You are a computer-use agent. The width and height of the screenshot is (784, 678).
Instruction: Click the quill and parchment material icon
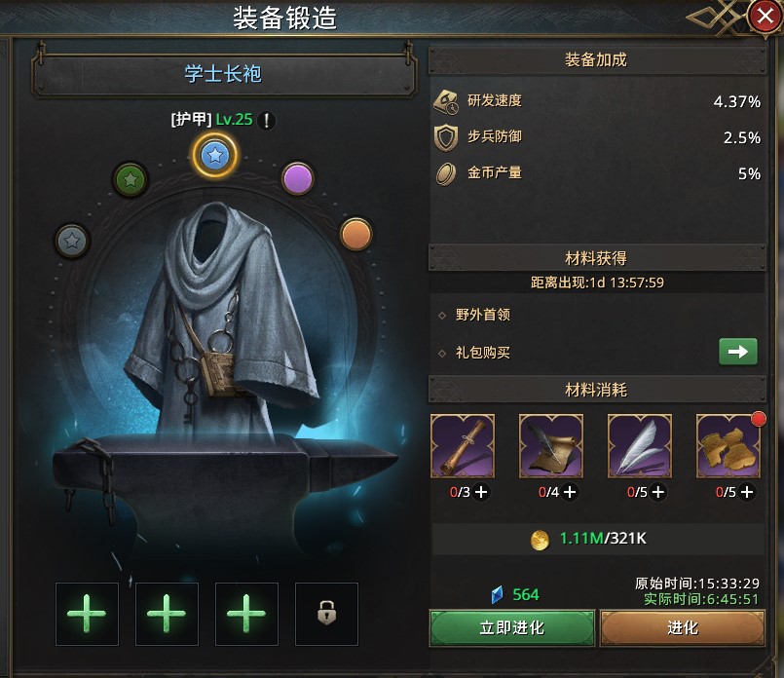tap(551, 446)
